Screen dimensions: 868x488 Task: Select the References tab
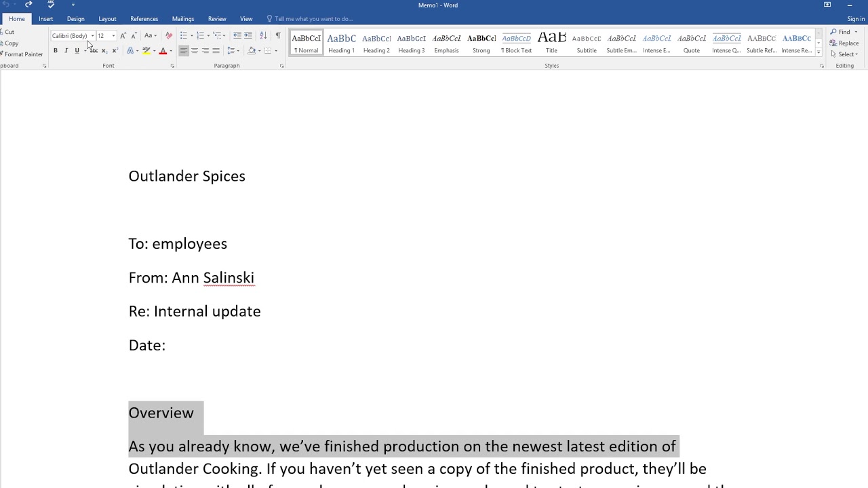[144, 19]
